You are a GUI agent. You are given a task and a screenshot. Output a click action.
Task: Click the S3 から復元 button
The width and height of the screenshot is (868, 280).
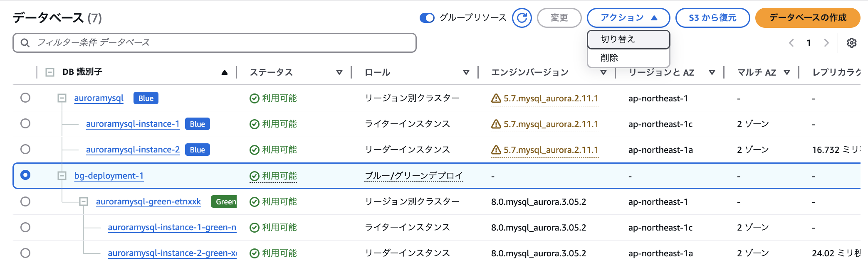pyautogui.click(x=712, y=18)
